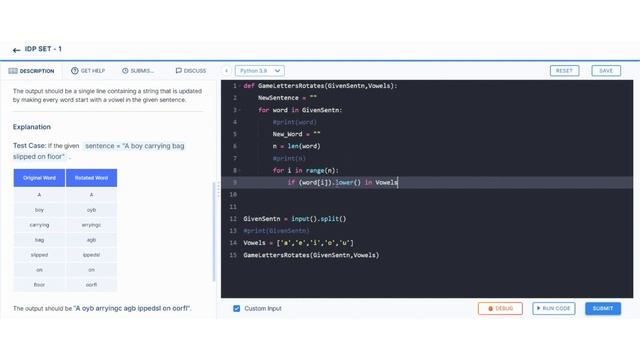Click the commented print(word) line

(x=294, y=122)
